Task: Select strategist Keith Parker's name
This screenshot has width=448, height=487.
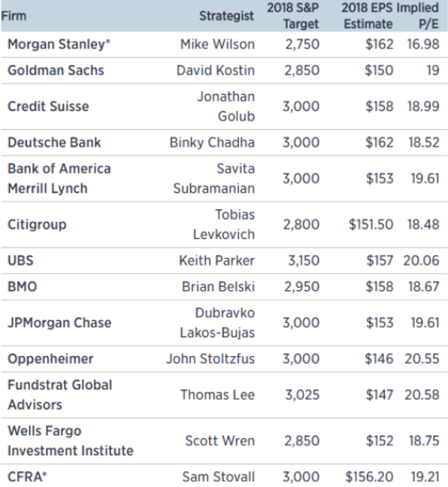Action: [217, 260]
